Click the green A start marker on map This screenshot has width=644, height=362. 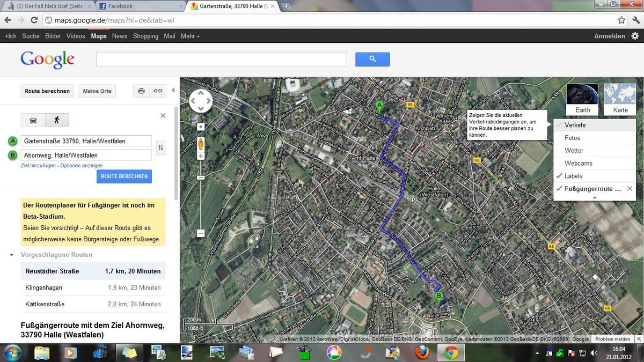(379, 106)
